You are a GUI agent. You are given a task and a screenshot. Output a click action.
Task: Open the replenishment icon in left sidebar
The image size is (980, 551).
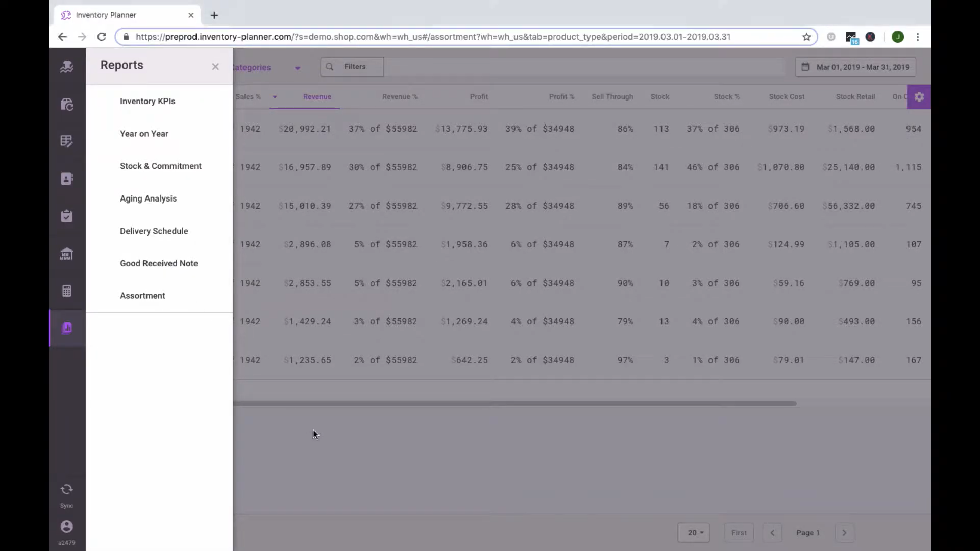click(x=67, y=104)
